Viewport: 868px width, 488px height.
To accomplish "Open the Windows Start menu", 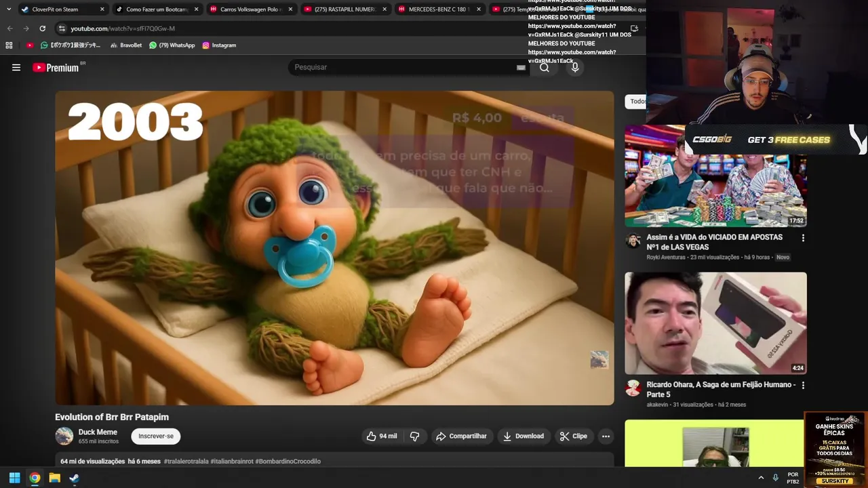I will [x=14, y=478].
